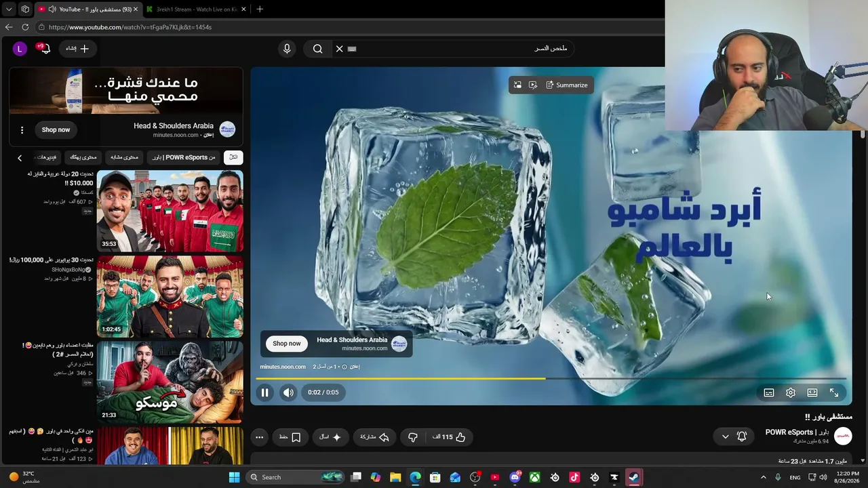Click Shop now on the video ad overlay
Image resolution: width=868 pixels, height=488 pixels.
(x=287, y=344)
